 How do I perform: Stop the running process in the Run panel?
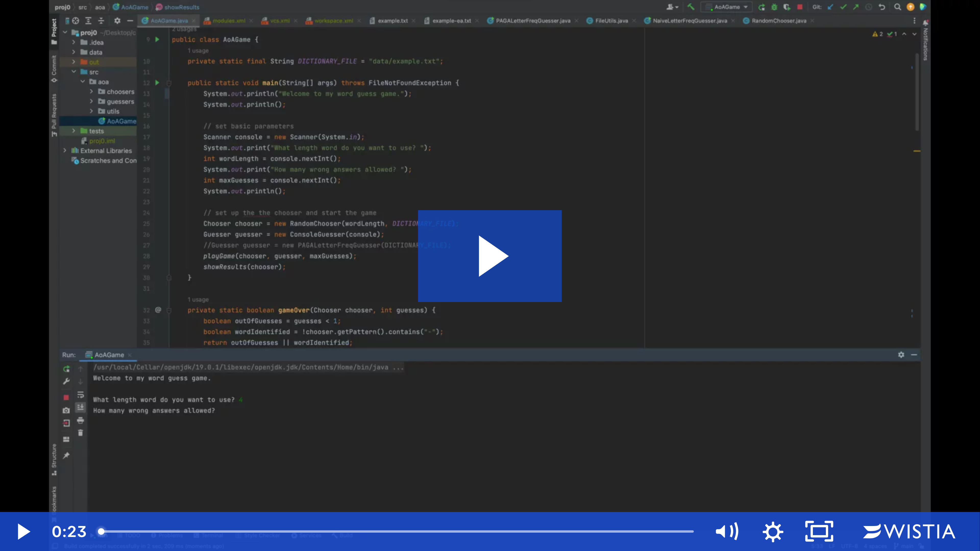pos(66,397)
